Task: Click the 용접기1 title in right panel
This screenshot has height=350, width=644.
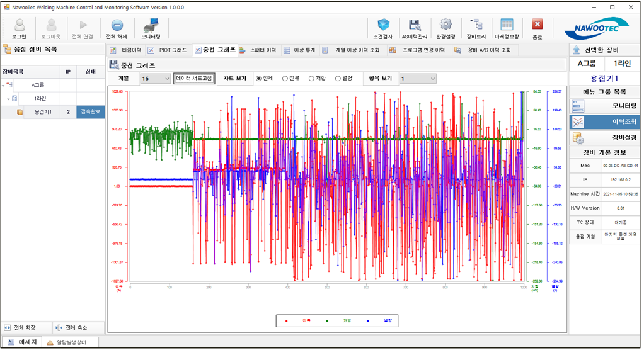Action: point(604,78)
